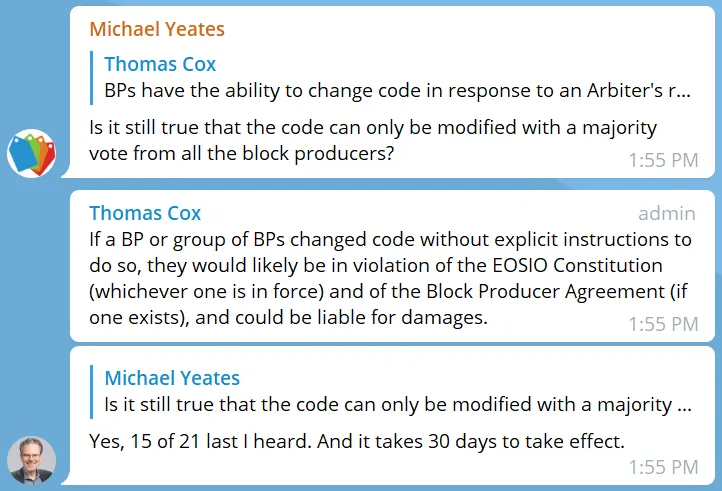Open Thomas Cox's profile photo avatar

pos(31,460)
